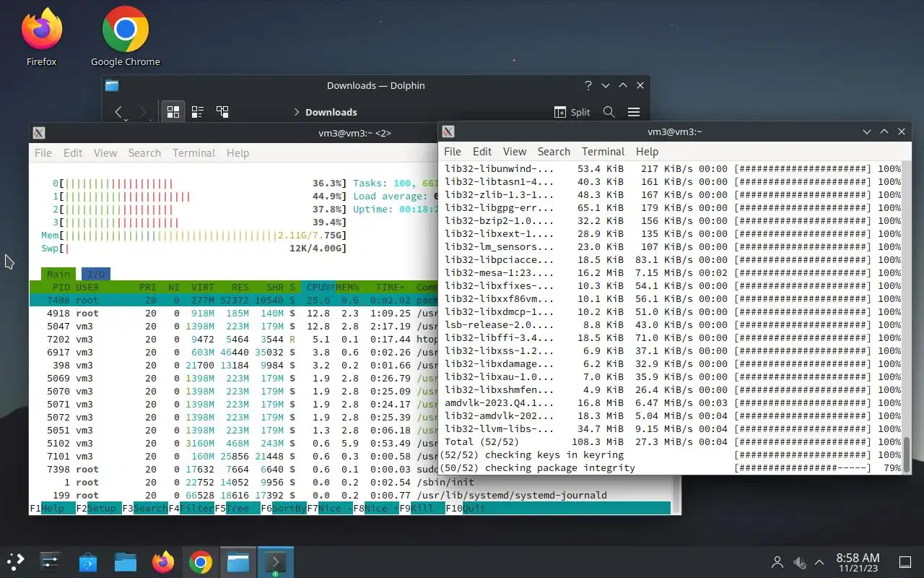Toggle Split view in Dolphin
924x578 pixels.
click(572, 112)
